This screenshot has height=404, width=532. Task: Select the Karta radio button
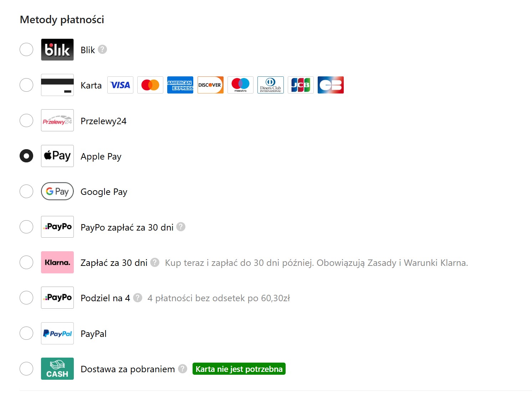(26, 85)
